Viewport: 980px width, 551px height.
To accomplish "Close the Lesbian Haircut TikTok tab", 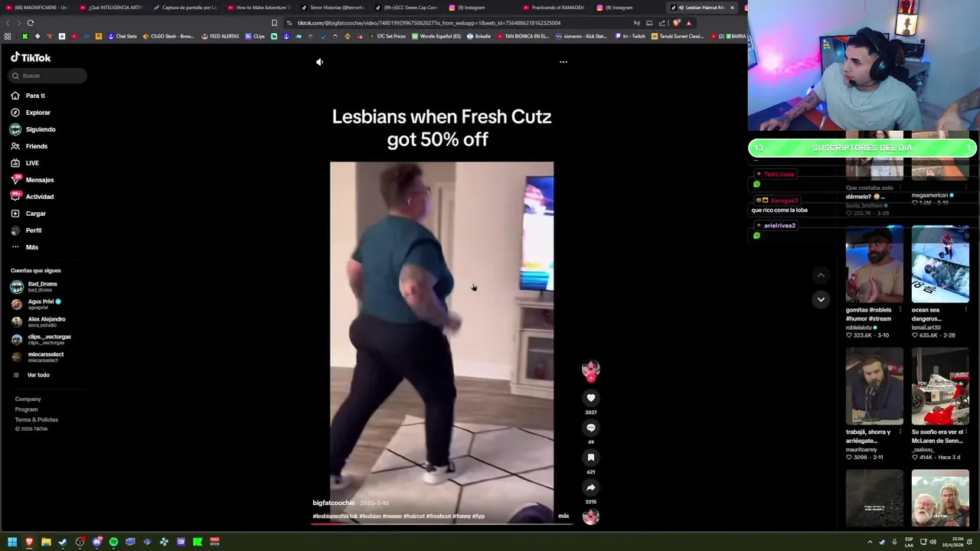I will (x=732, y=8).
